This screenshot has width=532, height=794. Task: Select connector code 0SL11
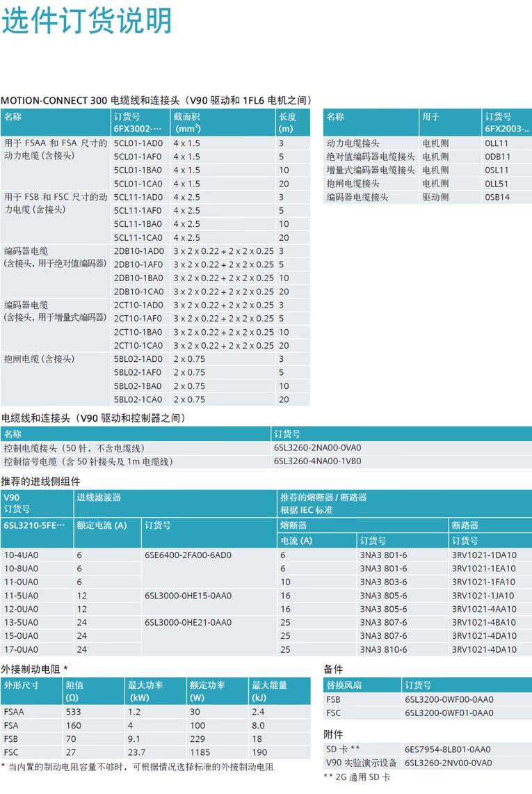[x=497, y=170]
